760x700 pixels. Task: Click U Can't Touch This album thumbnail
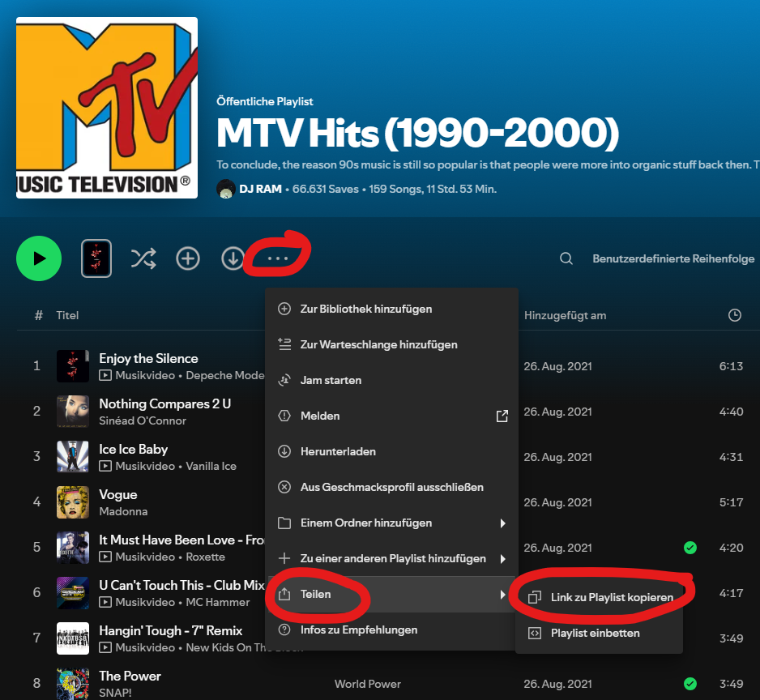pos(73,593)
